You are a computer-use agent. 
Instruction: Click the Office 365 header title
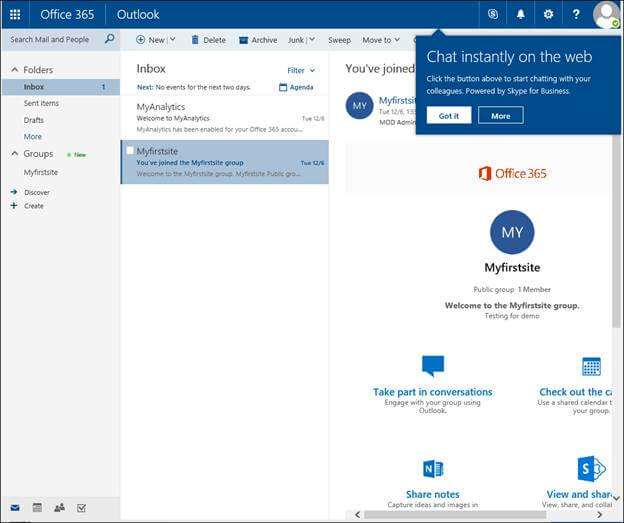point(67,14)
